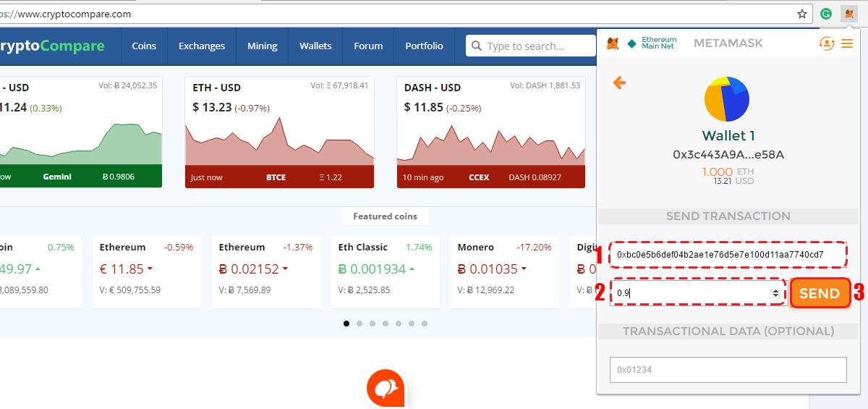This screenshot has width=868, height=409.
Task: Click the MetaMask fox logo in popup
Action: tap(612, 43)
